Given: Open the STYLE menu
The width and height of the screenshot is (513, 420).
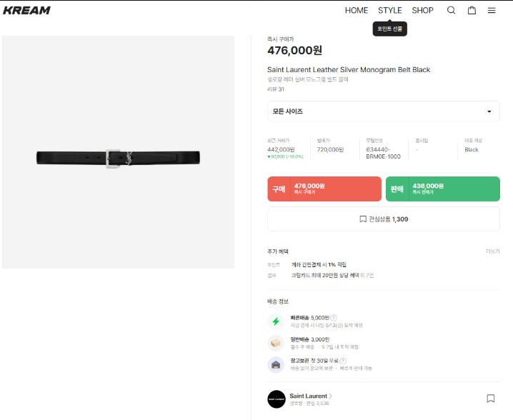Looking at the screenshot, I should pyautogui.click(x=390, y=10).
